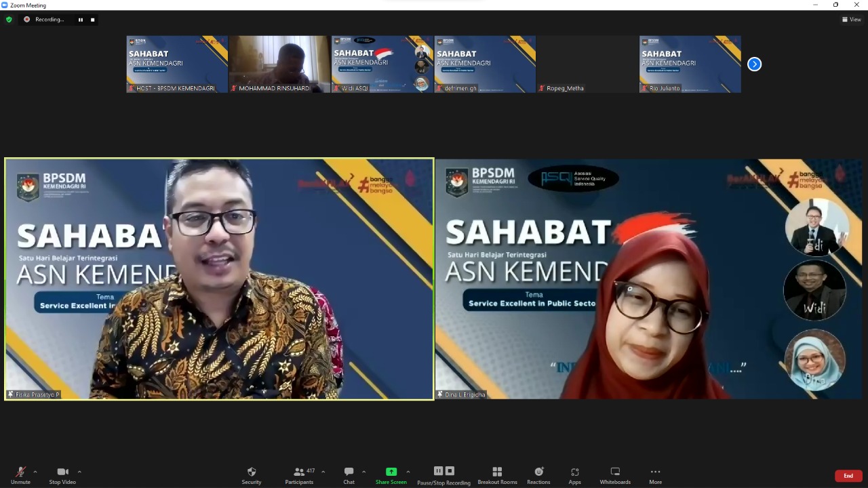Open the View layout menu
This screenshot has height=488, width=868.
(851, 20)
